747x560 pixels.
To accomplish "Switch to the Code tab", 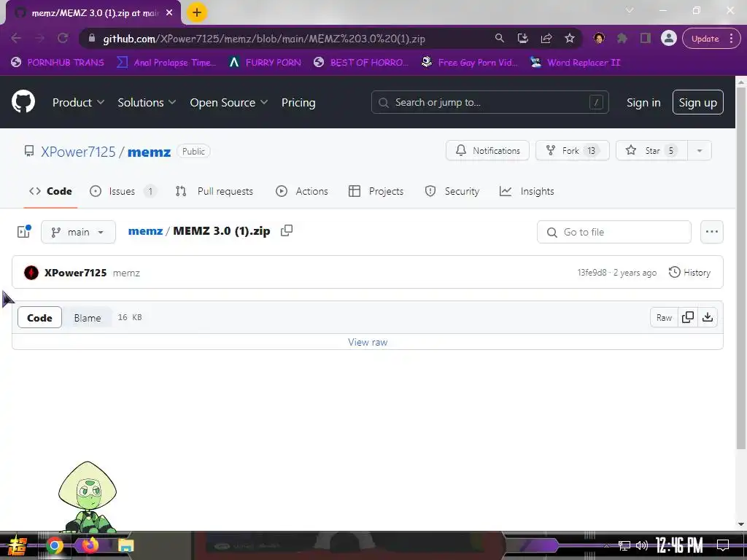I will tap(50, 191).
